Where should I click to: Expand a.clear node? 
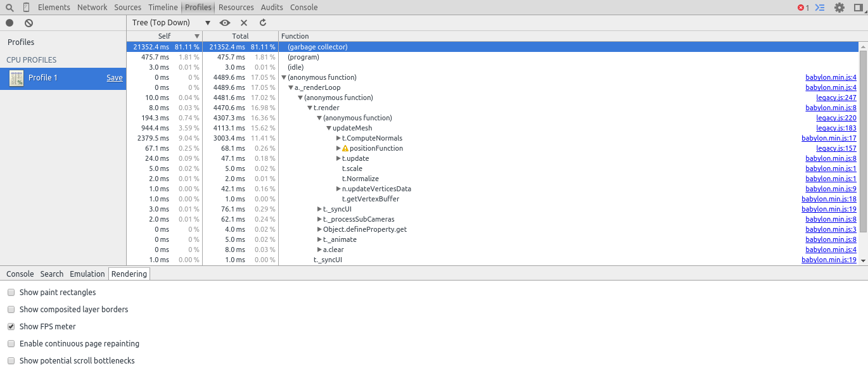[319, 250]
